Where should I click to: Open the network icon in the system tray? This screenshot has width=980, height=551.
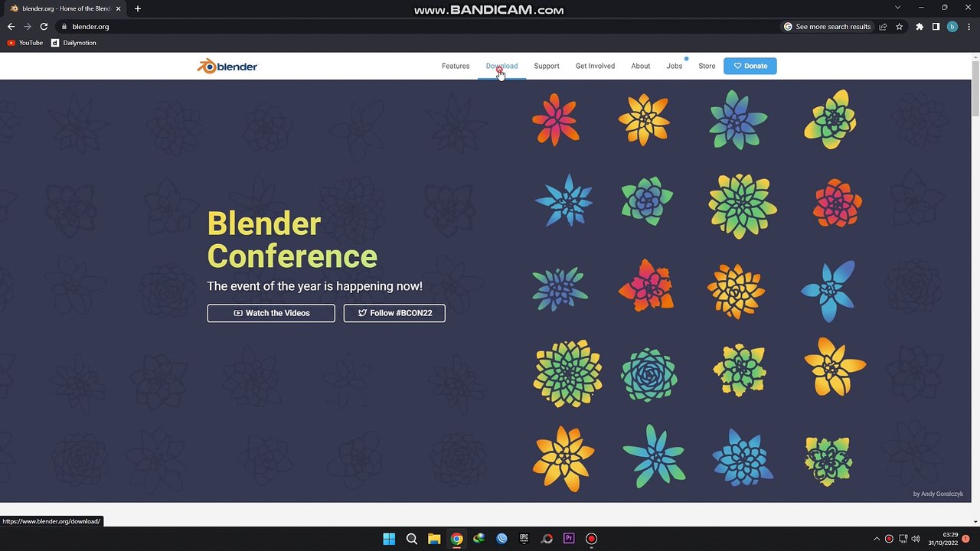[903, 539]
